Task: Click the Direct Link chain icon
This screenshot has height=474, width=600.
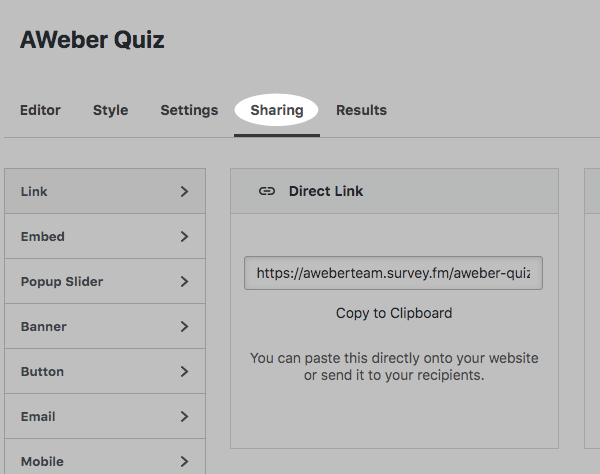Action: 267,191
